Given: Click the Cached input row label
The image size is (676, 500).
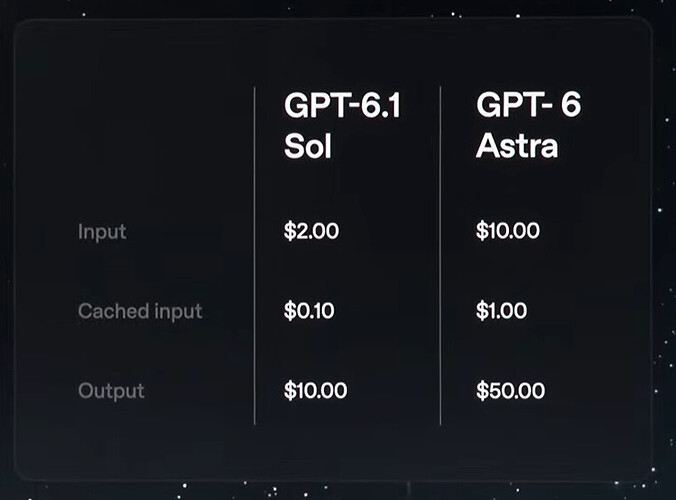Looking at the screenshot, I should click(x=140, y=311).
